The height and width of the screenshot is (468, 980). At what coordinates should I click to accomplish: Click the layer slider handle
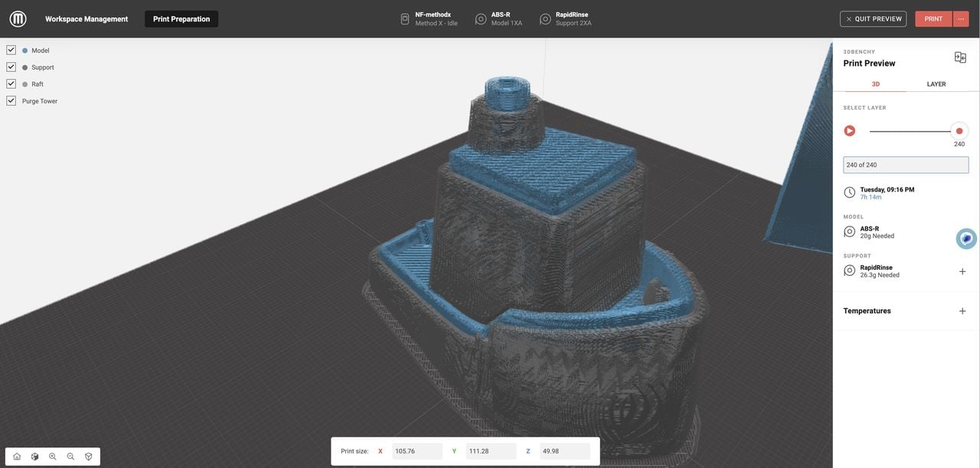coord(959,131)
